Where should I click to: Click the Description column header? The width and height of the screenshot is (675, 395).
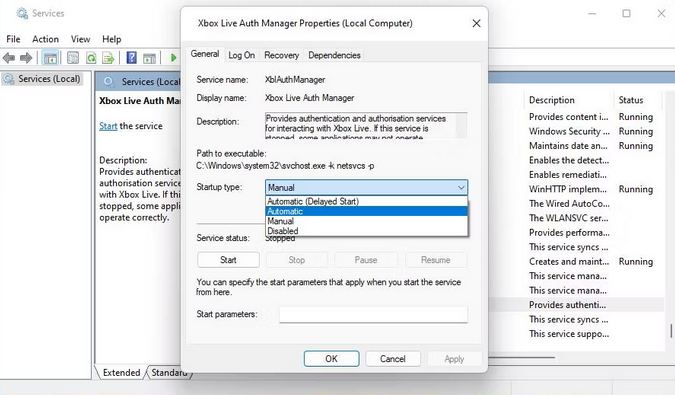(x=551, y=100)
